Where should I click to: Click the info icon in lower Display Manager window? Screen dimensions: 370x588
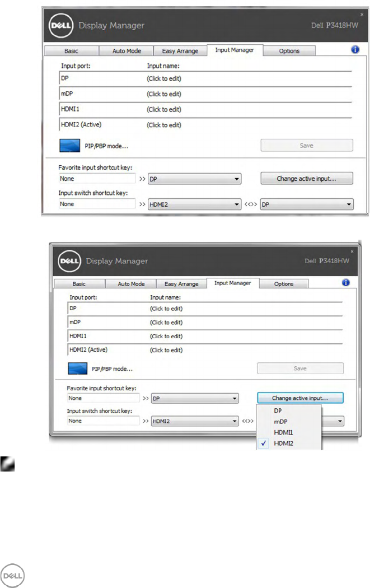pos(345,282)
